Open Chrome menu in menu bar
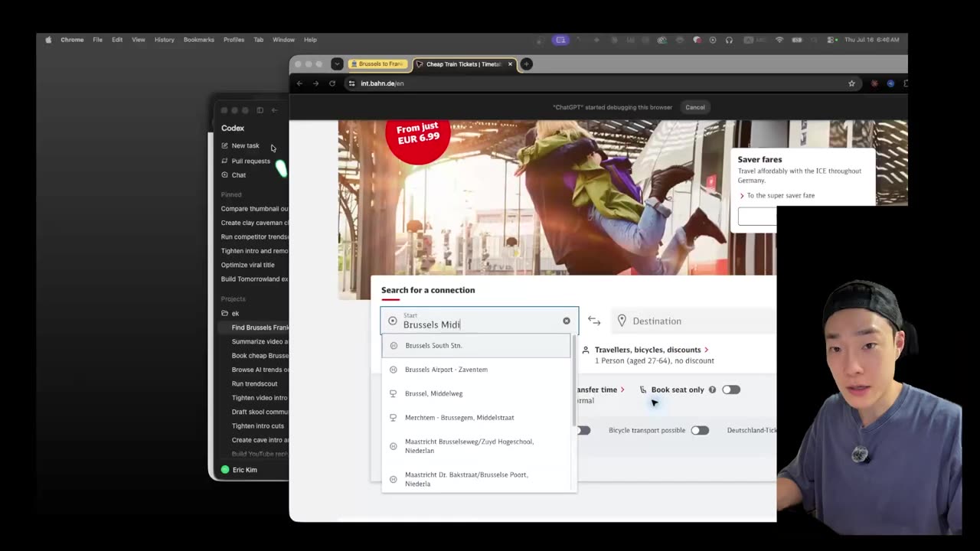The image size is (980, 551). pos(72,40)
